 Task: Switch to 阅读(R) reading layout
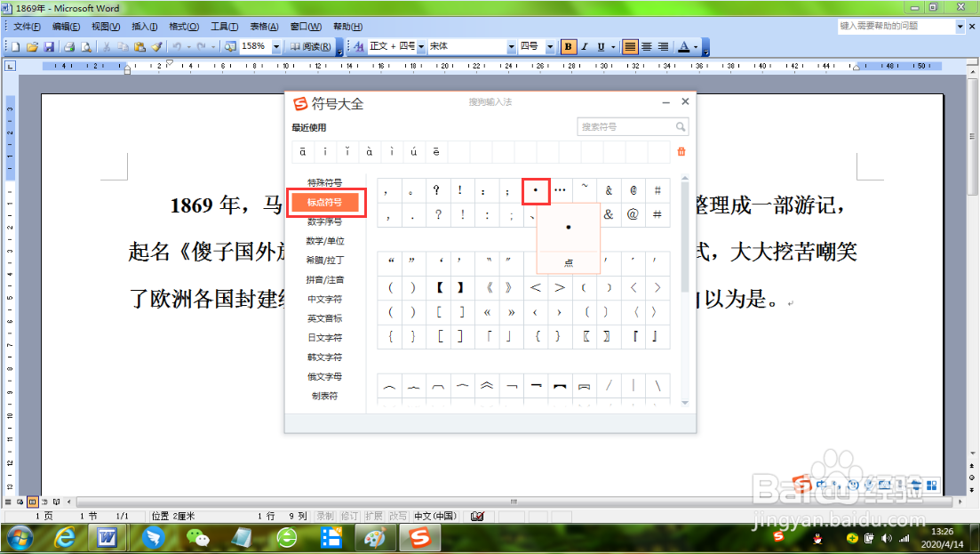click(311, 47)
